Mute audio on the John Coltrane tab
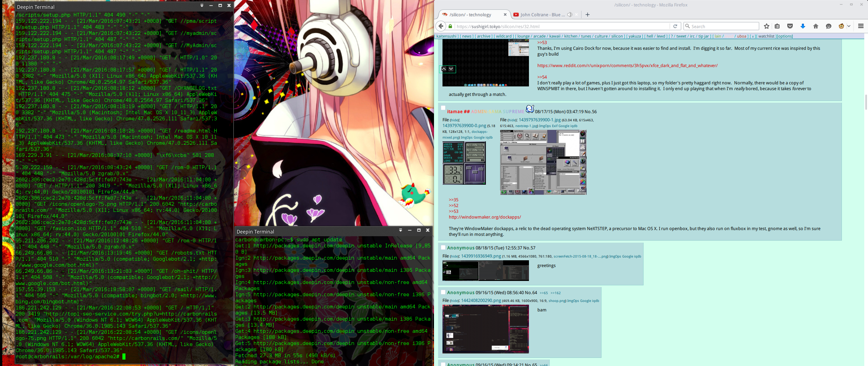868x366 pixels. (570, 15)
